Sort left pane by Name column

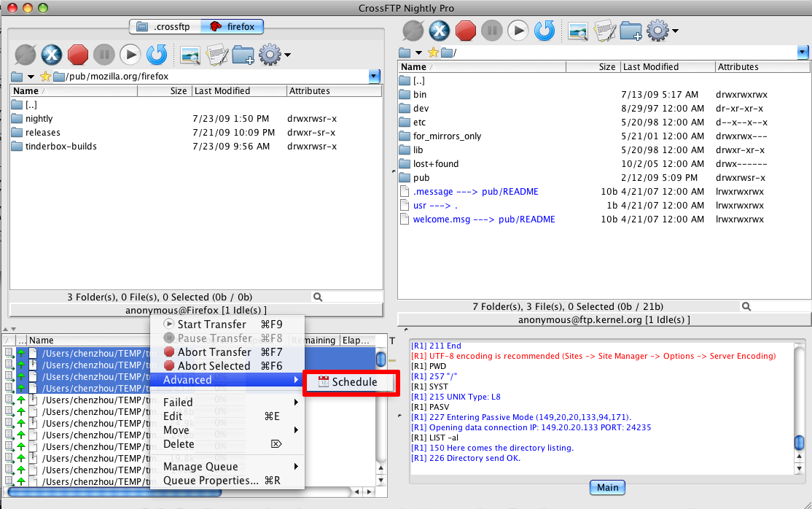coord(74,90)
